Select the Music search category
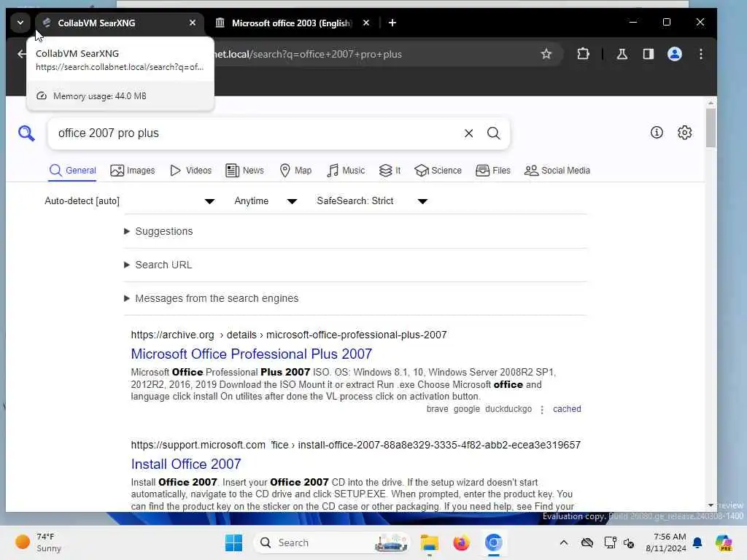This screenshot has width=747, height=560. pyautogui.click(x=346, y=171)
